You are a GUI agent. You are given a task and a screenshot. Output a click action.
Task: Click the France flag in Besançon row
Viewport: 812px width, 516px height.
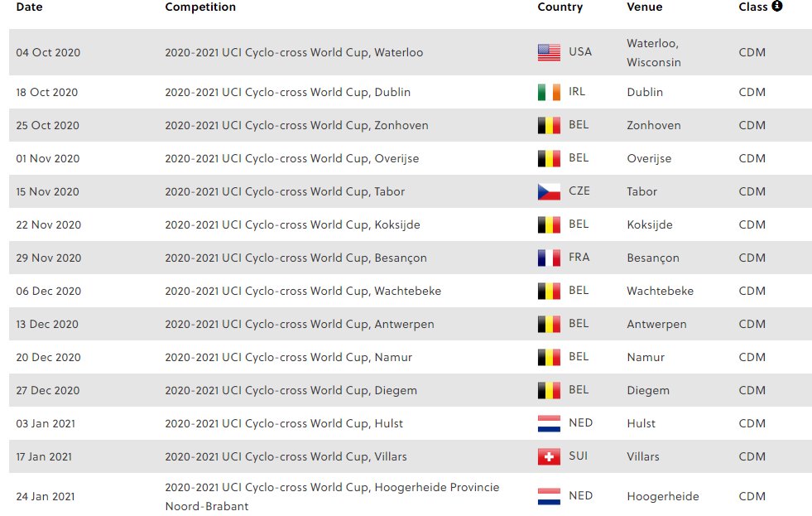(x=549, y=258)
